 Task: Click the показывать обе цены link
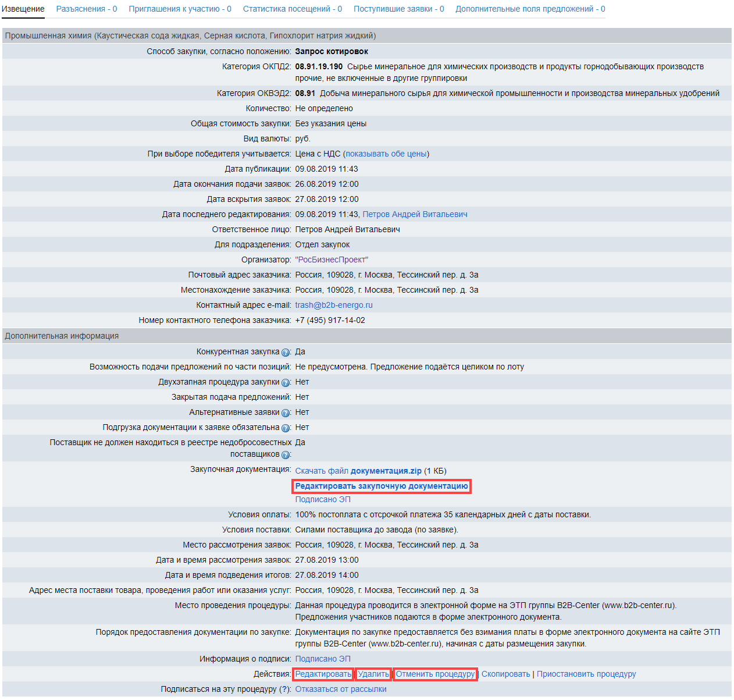click(386, 154)
